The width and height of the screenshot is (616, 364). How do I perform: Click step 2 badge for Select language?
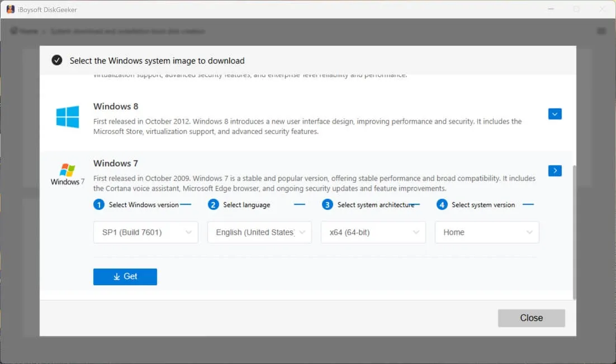pos(214,204)
